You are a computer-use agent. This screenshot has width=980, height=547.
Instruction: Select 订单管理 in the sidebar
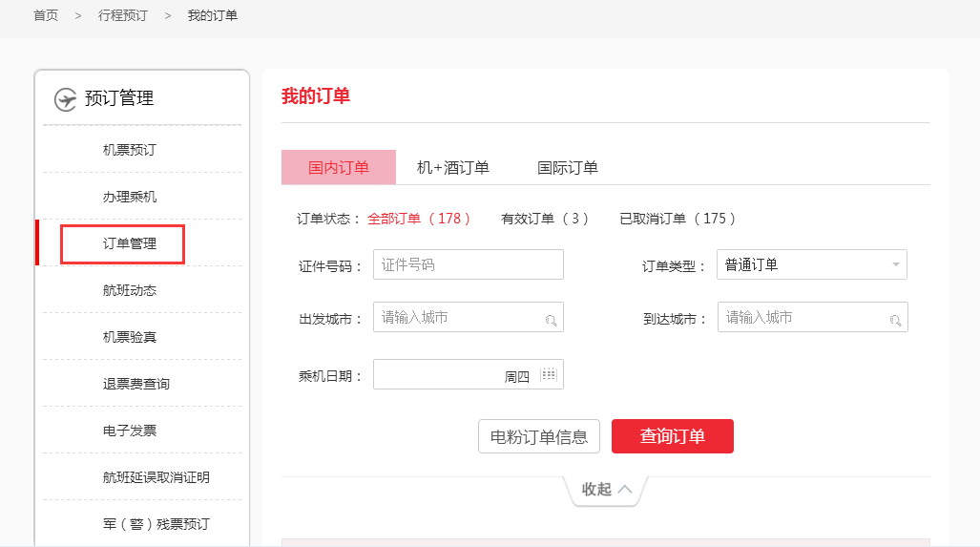coord(130,243)
